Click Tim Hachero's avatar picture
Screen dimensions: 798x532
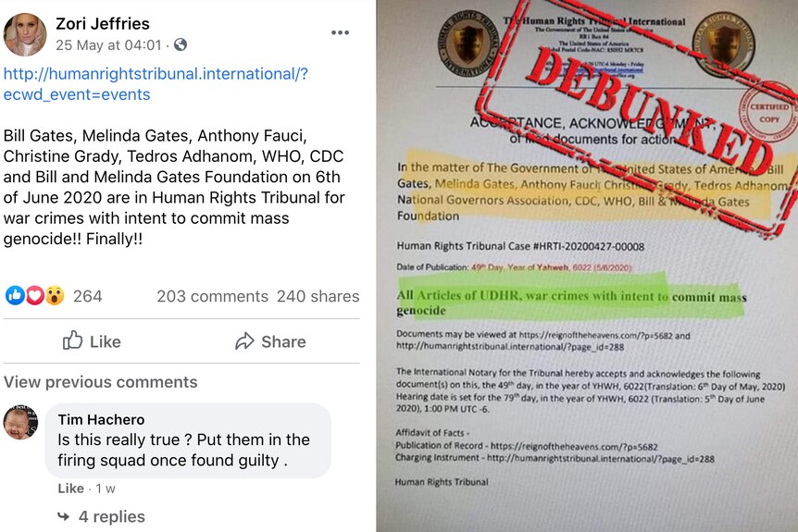(21, 422)
